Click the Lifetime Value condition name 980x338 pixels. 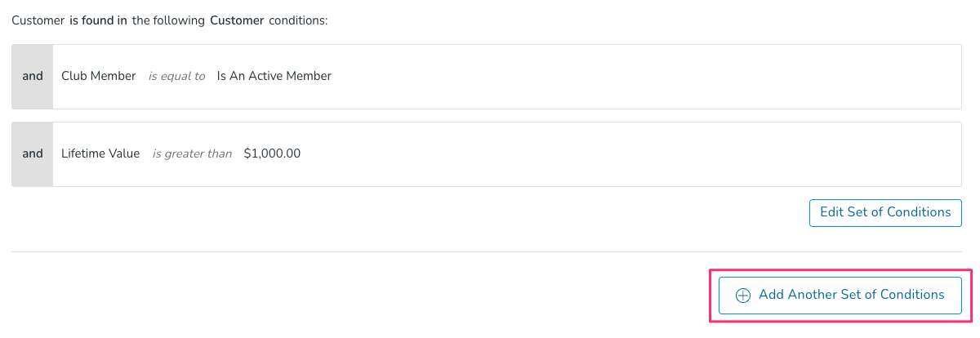pyautogui.click(x=100, y=153)
